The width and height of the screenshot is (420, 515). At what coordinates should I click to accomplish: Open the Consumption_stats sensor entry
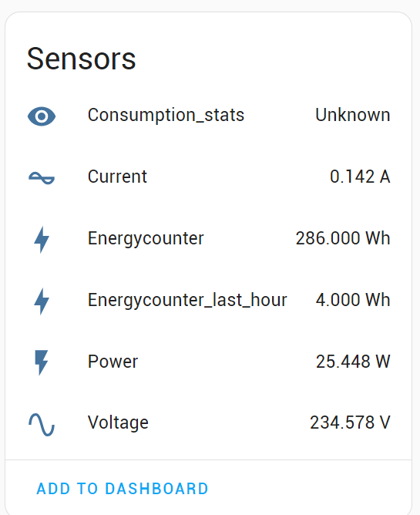[x=209, y=116]
